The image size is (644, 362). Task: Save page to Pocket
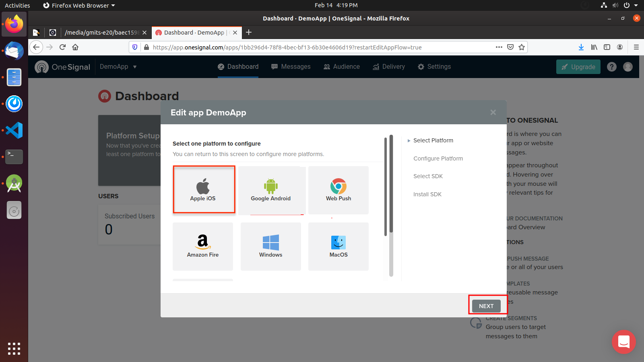pos(510,47)
